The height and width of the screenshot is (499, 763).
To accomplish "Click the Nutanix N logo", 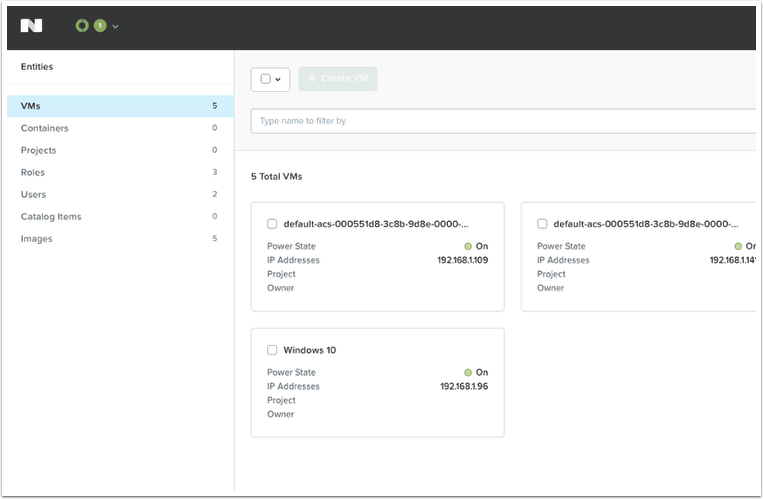I will pos(31,26).
